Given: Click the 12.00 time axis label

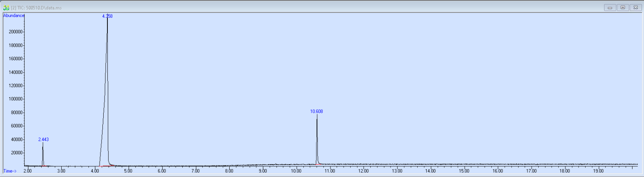Looking at the screenshot, I should click(x=363, y=170).
